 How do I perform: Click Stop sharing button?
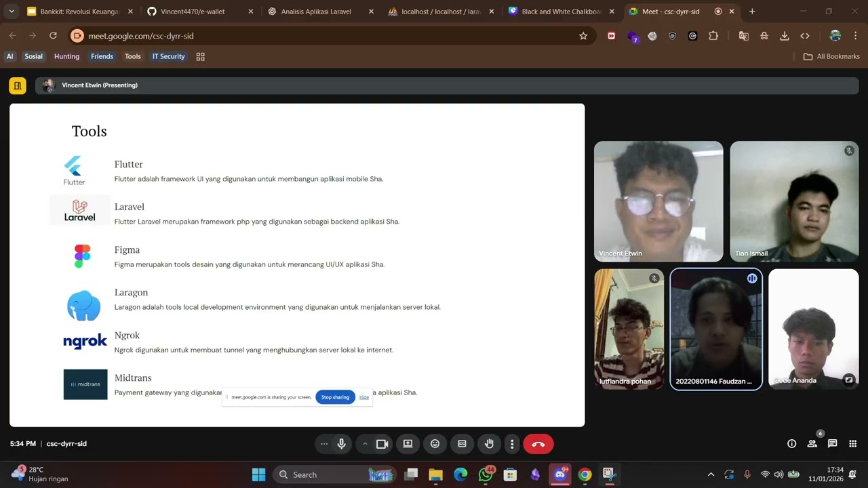tap(335, 397)
